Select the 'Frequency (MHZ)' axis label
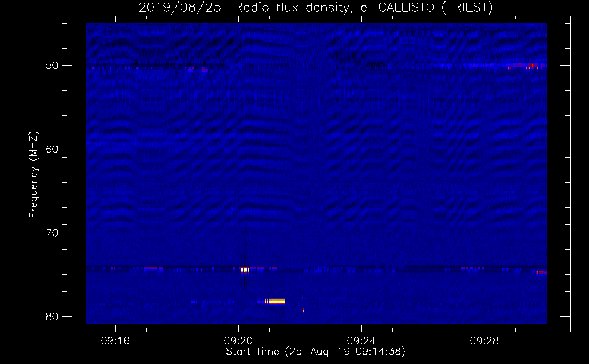 tap(33, 175)
